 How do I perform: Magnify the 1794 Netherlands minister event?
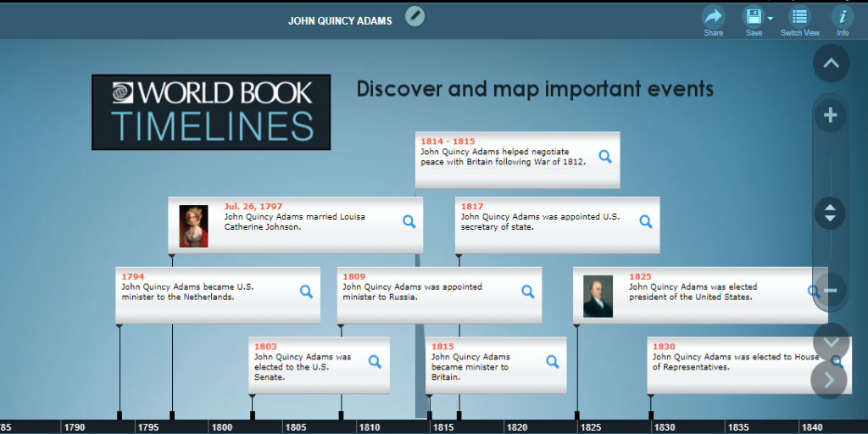[306, 292]
